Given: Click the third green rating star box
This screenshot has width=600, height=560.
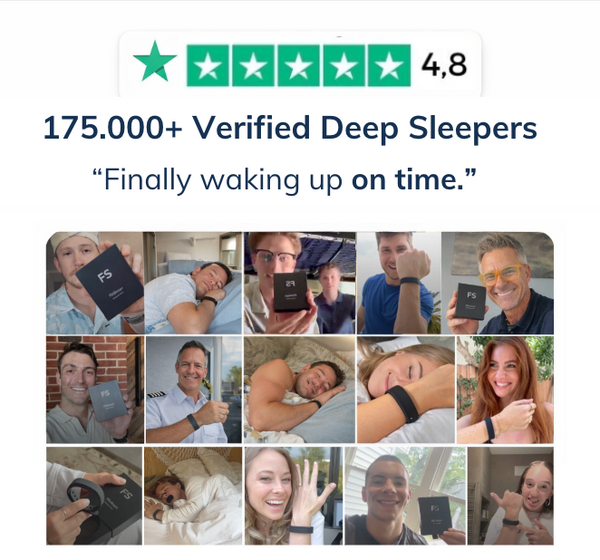Looking at the screenshot, I should (x=298, y=65).
